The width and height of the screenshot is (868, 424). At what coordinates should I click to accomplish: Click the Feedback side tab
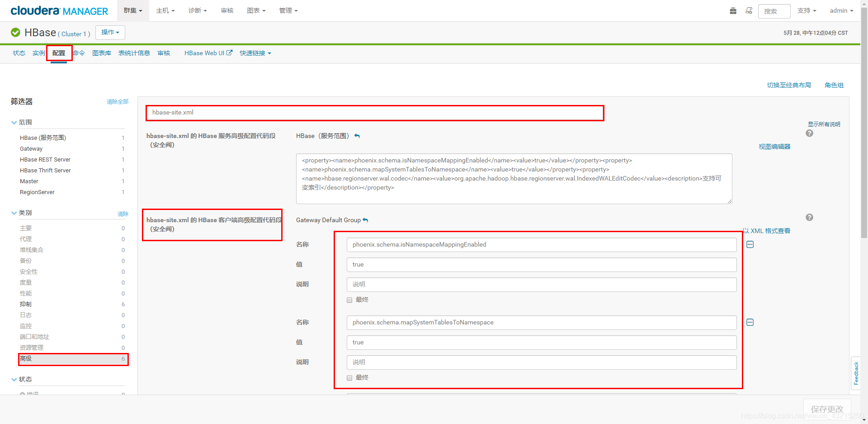click(856, 373)
